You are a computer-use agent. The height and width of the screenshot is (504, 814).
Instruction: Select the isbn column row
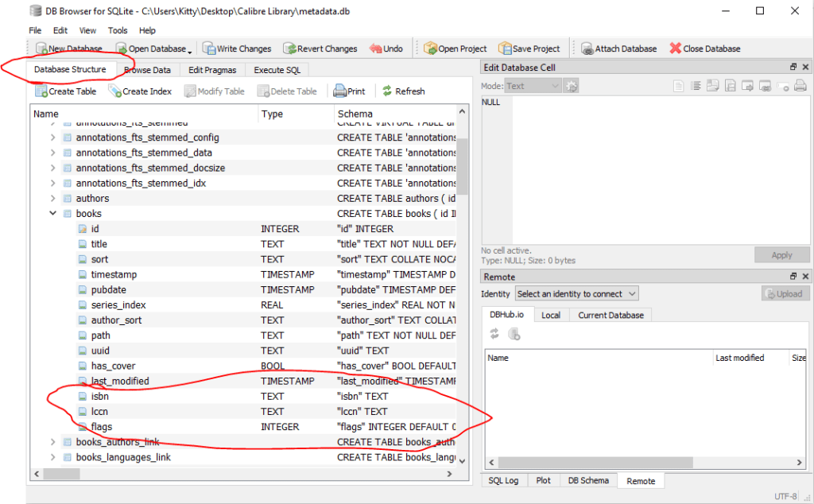[x=101, y=396]
